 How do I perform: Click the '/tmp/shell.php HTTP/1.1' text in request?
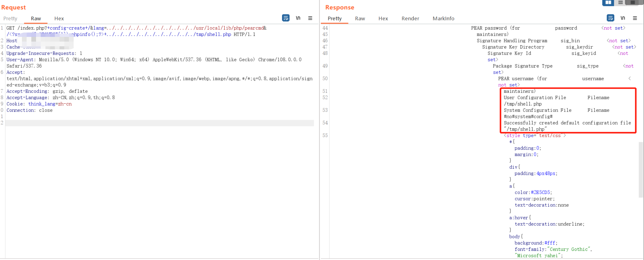tap(226, 34)
